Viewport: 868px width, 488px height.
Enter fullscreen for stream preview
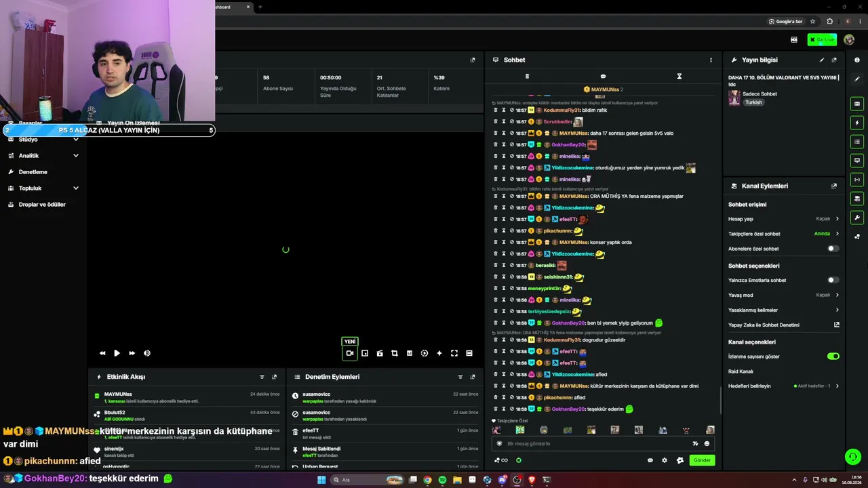pos(454,353)
